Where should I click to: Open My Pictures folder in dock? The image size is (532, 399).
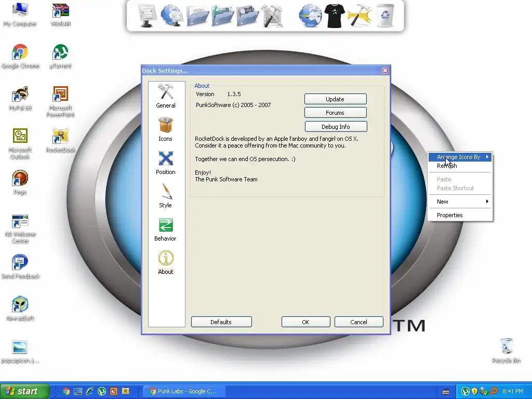click(248, 16)
